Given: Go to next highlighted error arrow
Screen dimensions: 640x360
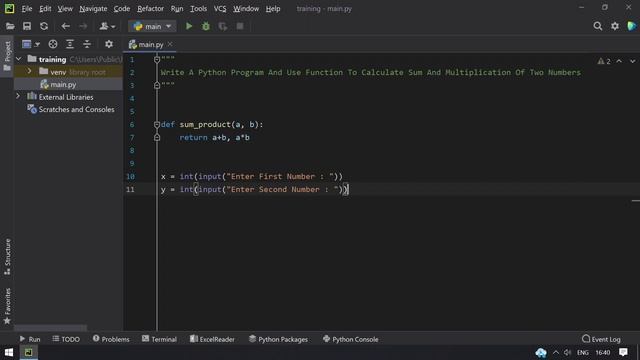Looking at the screenshot, I should tap(632, 61).
